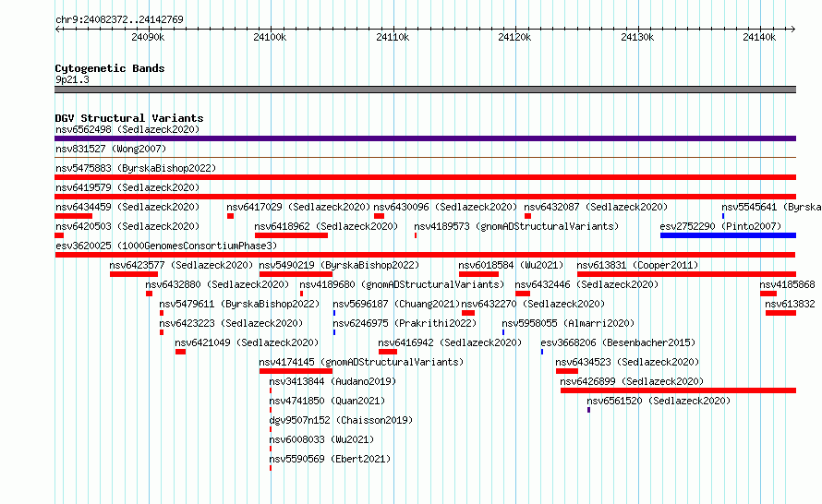Viewport: 822px width, 504px height.
Task: Click variant nsv6421049 (Sedlazeck2020)
Action: tap(247, 342)
